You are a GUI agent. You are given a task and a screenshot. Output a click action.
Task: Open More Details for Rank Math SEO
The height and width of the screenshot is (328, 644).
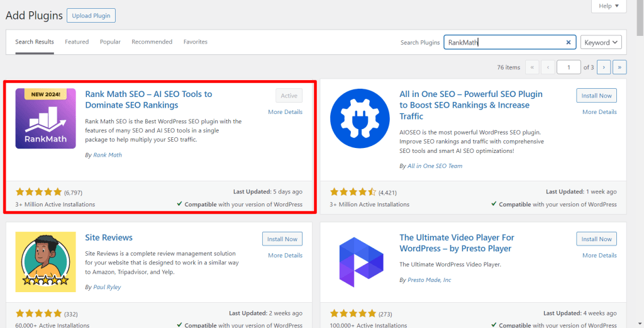(285, 112)
